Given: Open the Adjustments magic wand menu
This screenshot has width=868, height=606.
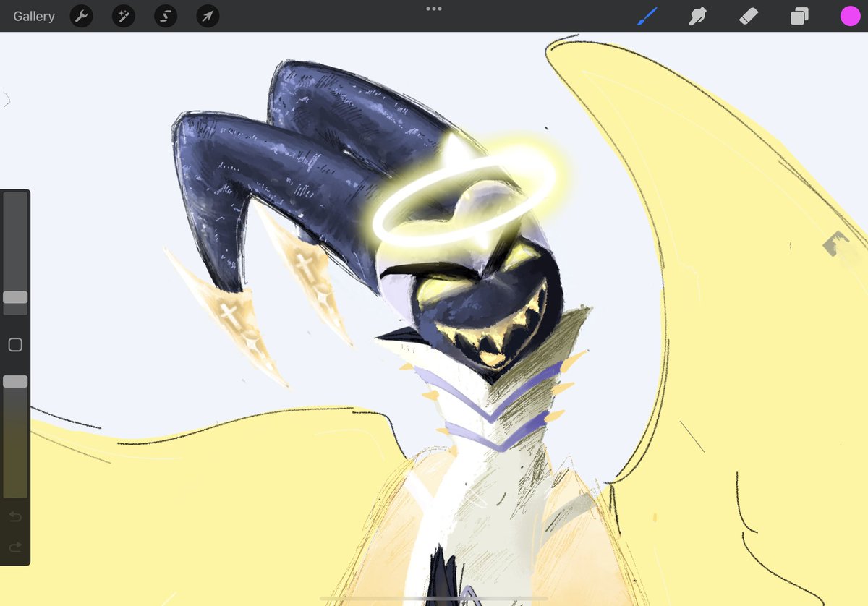Looking at the screenshot, I should [x=124, y=16].
